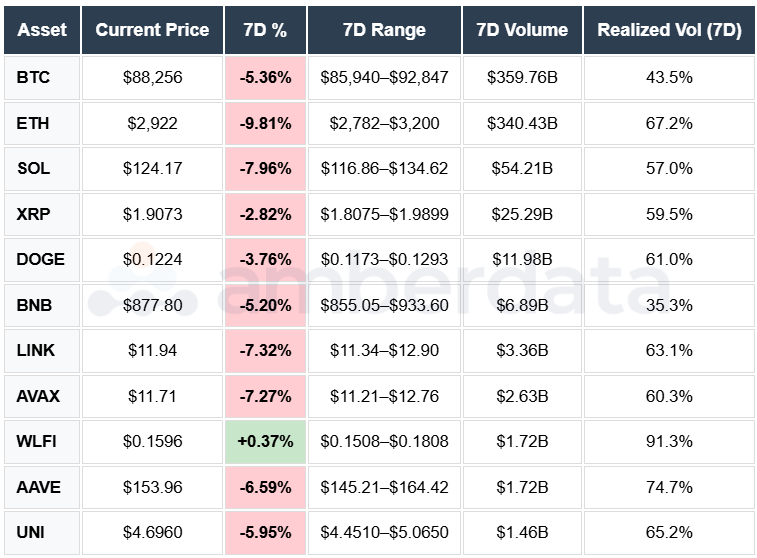The height and width of the screenshot is (558, 757).
Task: Click the AVAX price $11.71
Action: coord(152,396)
